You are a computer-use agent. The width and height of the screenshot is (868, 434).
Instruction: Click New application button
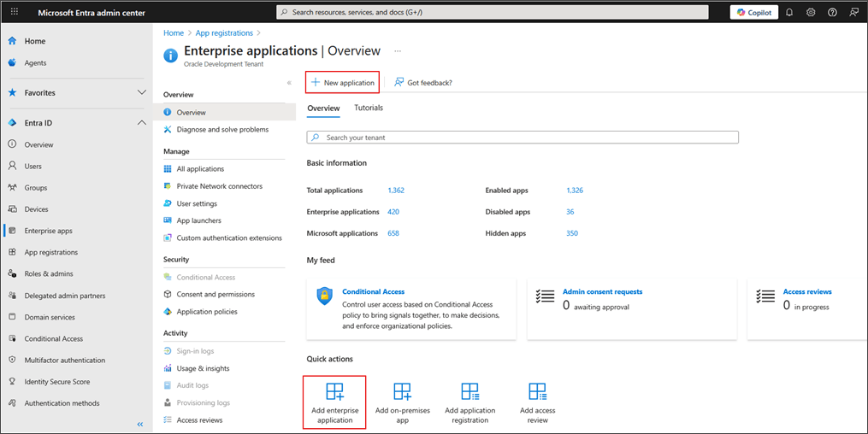tap(343, 82)
